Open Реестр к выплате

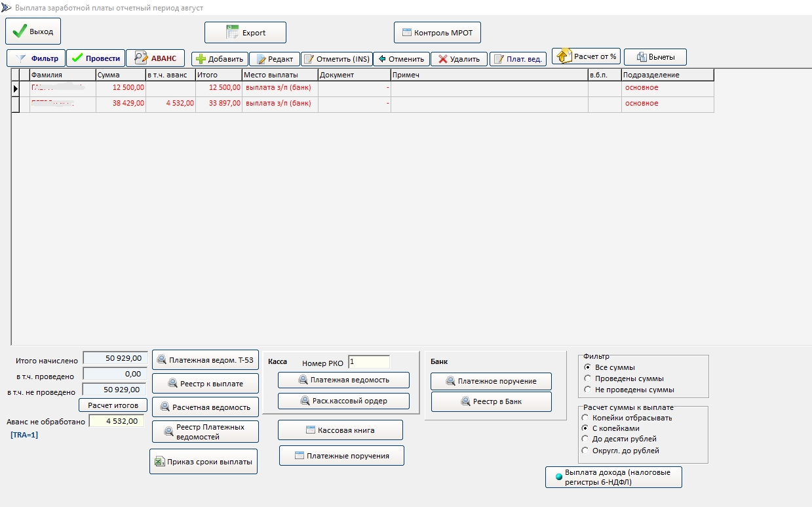(205, 383)
